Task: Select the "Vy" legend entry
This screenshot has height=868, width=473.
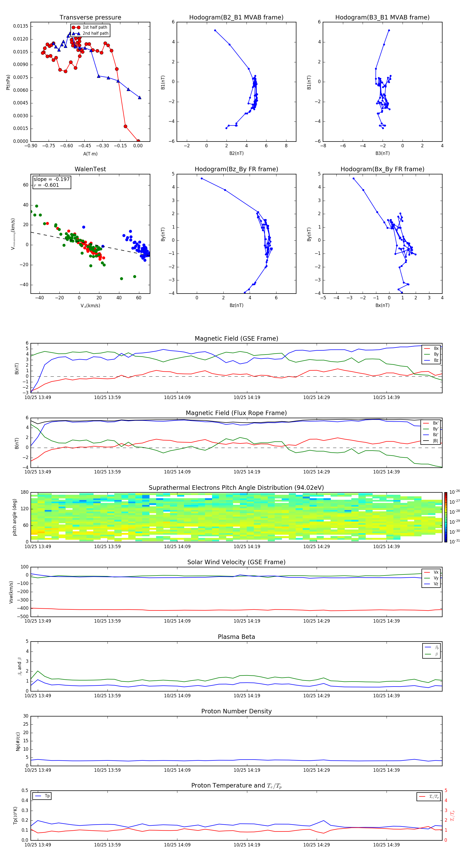Action: (431, 578)
